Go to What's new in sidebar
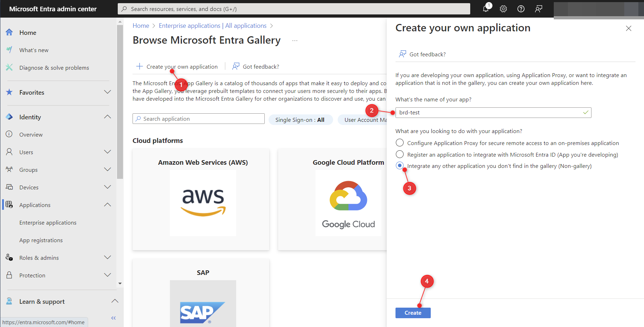 coord(34,50)
